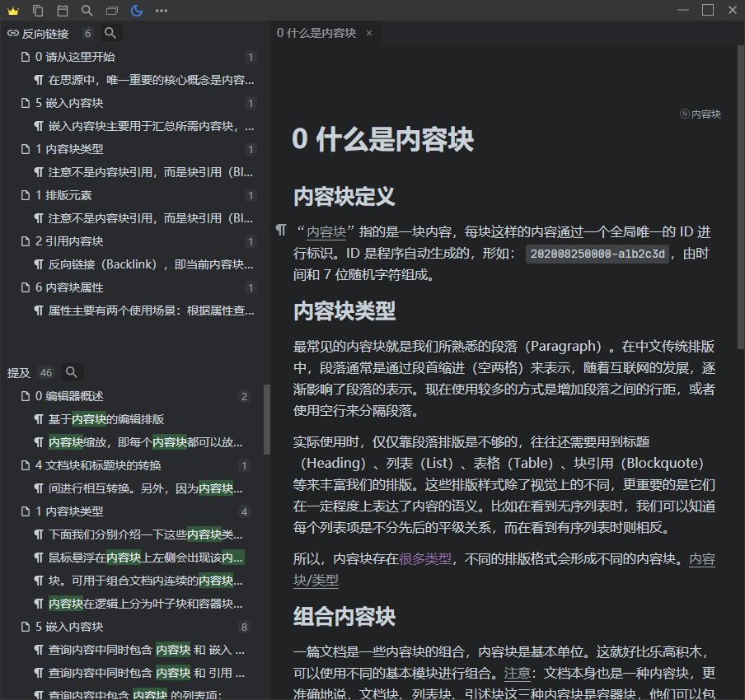
Task: Click the search icon next to 提及
Action: click(x=72, y=372)
